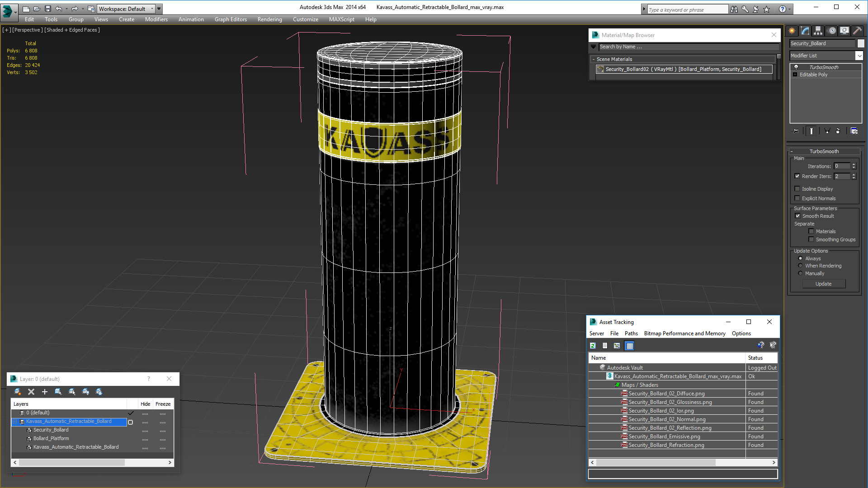Image resolution: width=868 pixels, height=488 pixels.
Task: Click Shaded + Edged Faces viewport label
Action: pos(72,30)
